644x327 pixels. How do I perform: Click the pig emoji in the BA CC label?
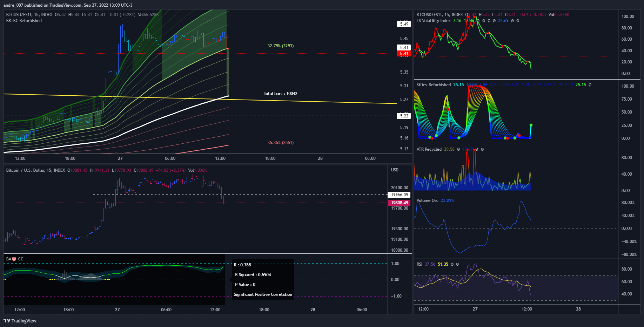(14, 259)
